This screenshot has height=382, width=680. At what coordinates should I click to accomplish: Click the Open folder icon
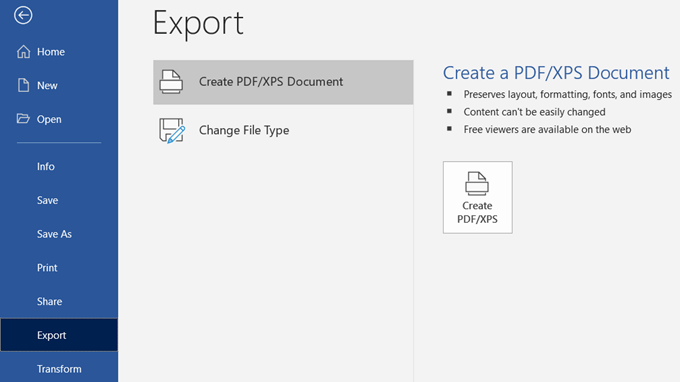(23, 118)
